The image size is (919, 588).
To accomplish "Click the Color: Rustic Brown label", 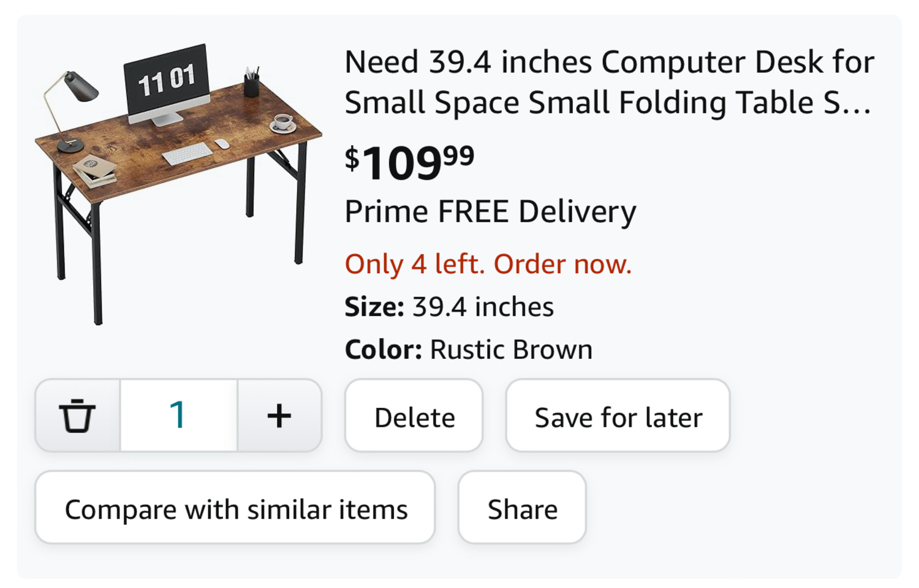I will [469, 350].
